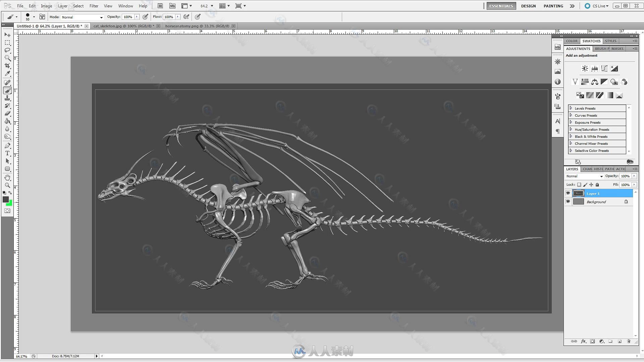644x362 pixels.
Task: Select the Zoom tool
Action: click(x=7, y=185)
